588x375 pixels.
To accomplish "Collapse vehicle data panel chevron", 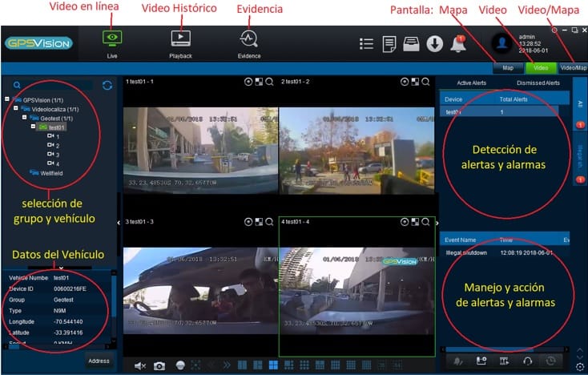I will (x=61, y=268).
